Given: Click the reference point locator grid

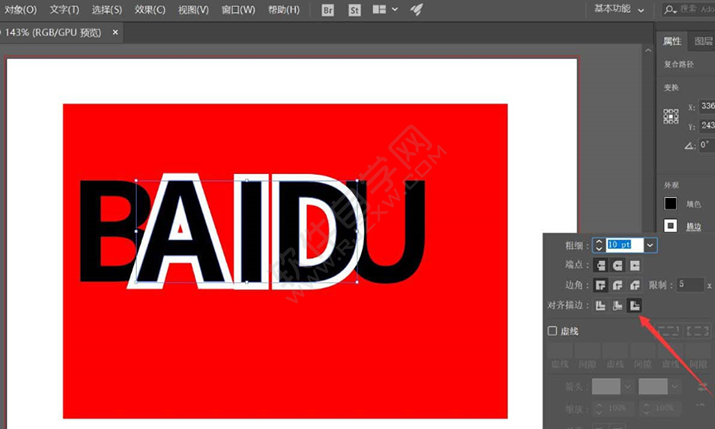Looking at the screenshot, I should click(x=671, y=116).
